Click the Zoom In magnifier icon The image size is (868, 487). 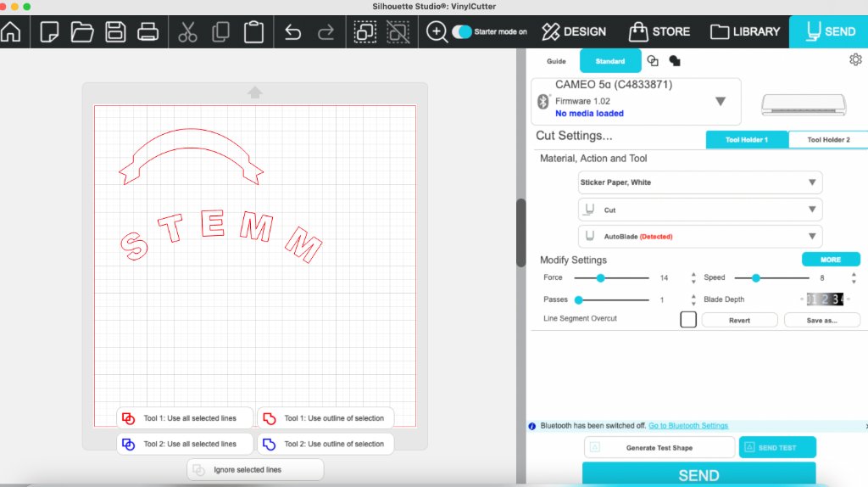[437, 31]
